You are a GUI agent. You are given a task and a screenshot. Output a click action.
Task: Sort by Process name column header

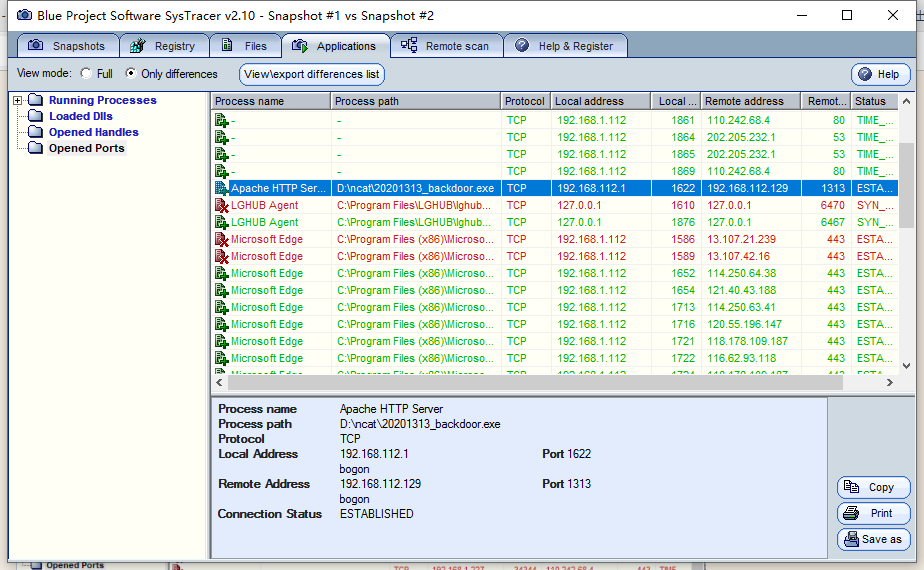(271, 101)
